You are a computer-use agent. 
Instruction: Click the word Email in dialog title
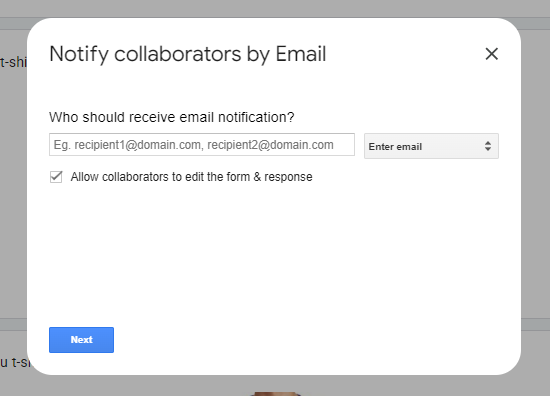301,54
